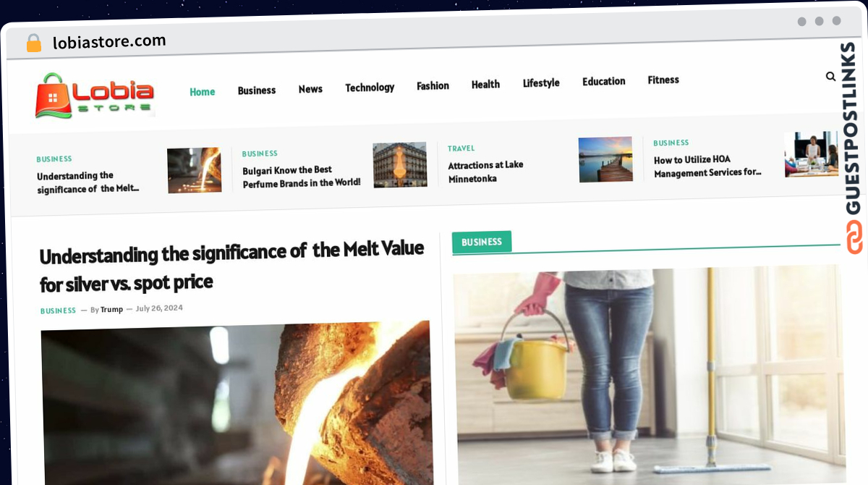Open the Home menu item
Image resolution: width=868 pixels, height=485 pixels.
click(x=203, y=92)
